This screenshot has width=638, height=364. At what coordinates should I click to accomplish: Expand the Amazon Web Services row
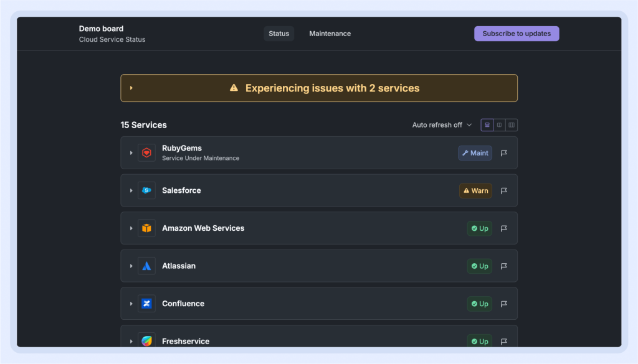pyautogui.click(x=131, y=228)
